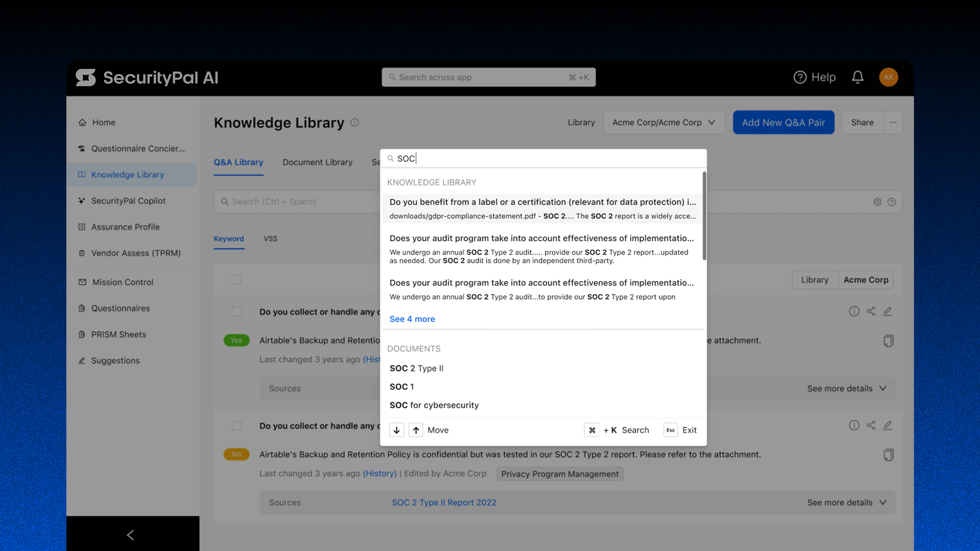Collapse the sidebar with the back chevron
Image resolution: width=980 pixels, height=551 pixels.
[130, 535]
